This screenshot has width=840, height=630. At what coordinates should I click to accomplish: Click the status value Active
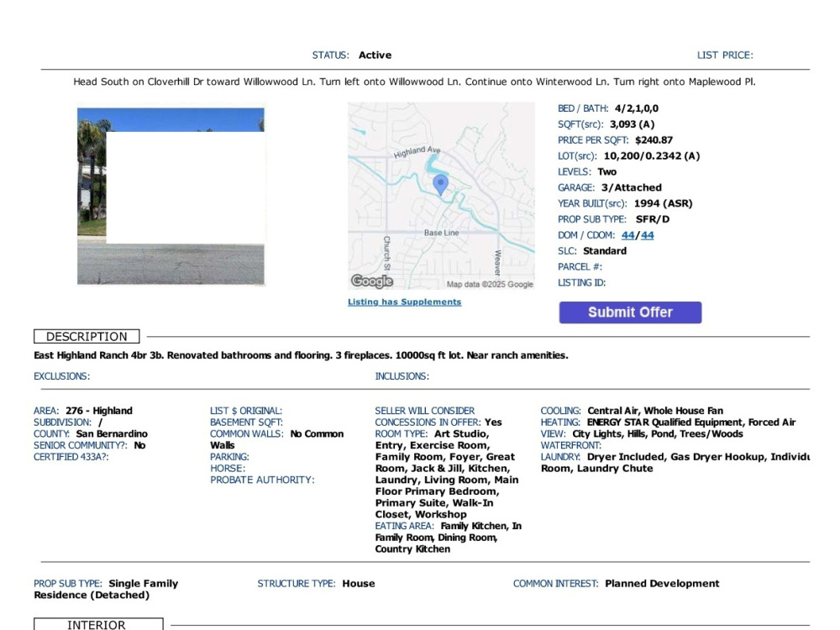[x=375, y=55]
